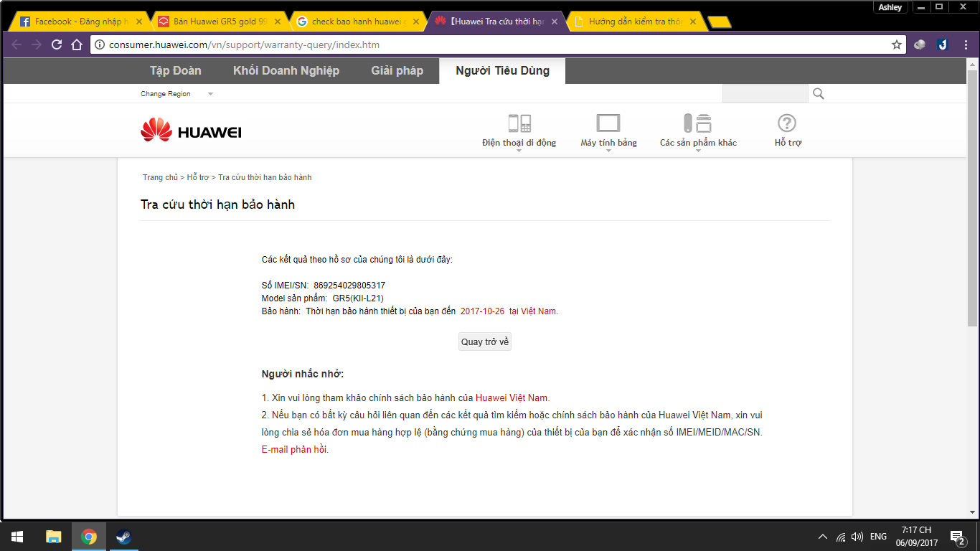Select Người Tiêu Dùng section
The width and height of the screenshot is (980, 551).
[502, 70]
